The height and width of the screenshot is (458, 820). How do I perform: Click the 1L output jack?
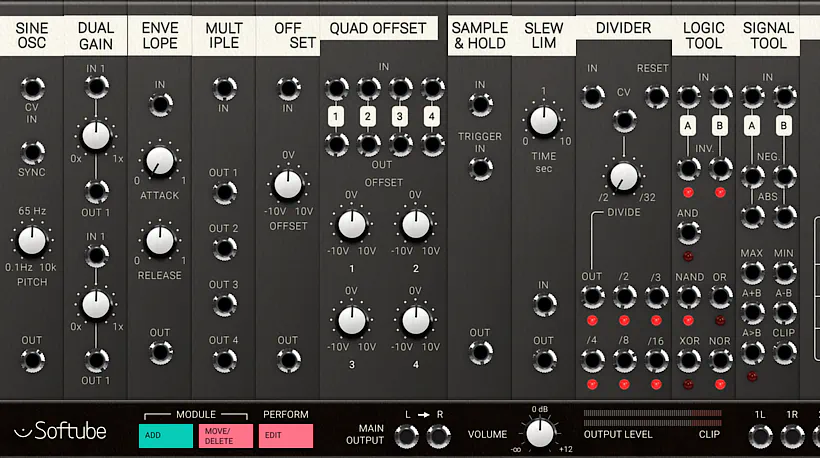[x=760, y=436]
